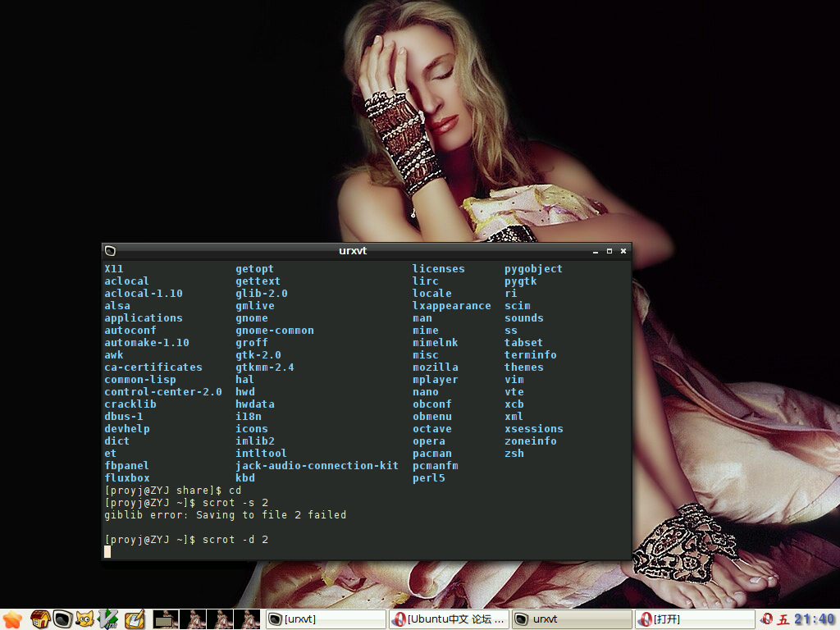Click 'mplayer' directory name
This screenshot has height=630, width=840.
tap(435, 380)
